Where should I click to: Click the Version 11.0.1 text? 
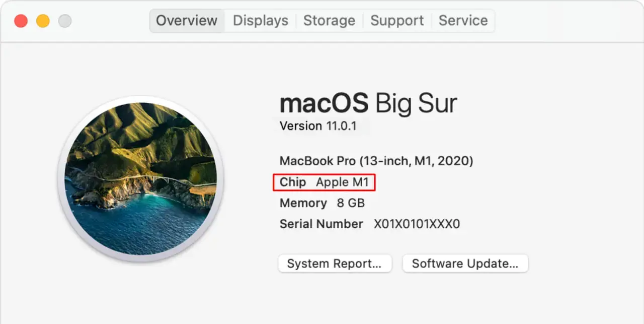tap(318, 126)
